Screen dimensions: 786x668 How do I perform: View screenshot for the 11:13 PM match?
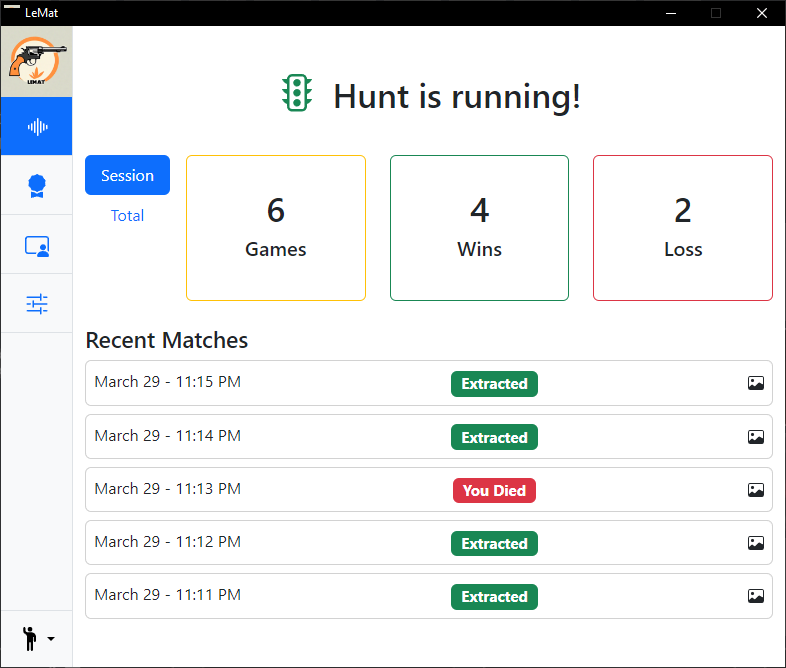756,490
